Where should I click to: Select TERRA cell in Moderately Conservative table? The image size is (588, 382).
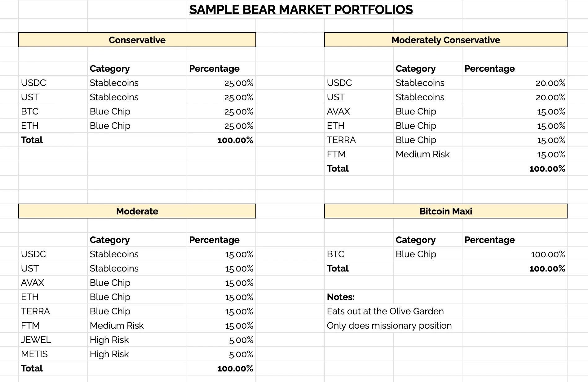[341, 140]
